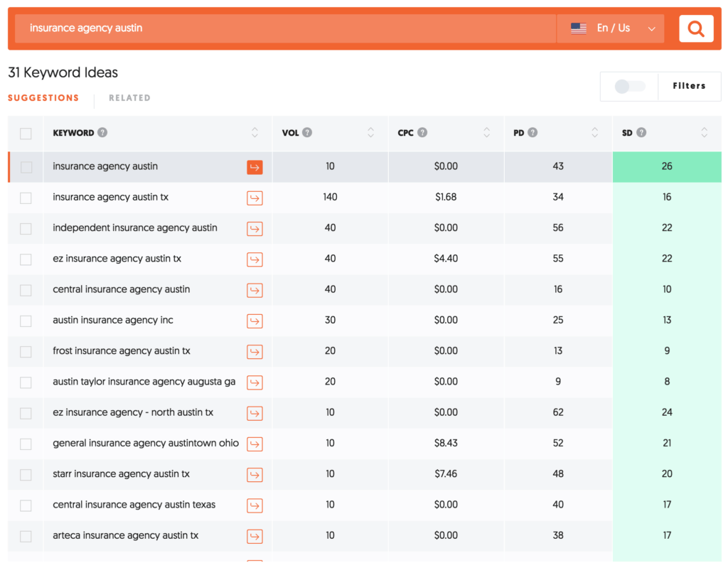Open the Filters button
The width and height of the screenshot is (728, 568).
pos(689,86)
